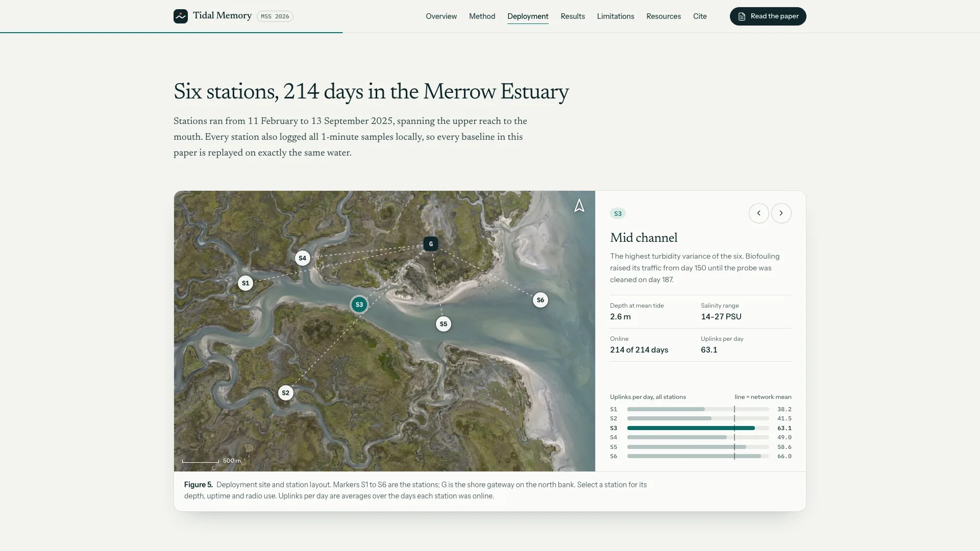Click the 2.6 m depth value
The image size is (980, 551).
pos(620,317)
